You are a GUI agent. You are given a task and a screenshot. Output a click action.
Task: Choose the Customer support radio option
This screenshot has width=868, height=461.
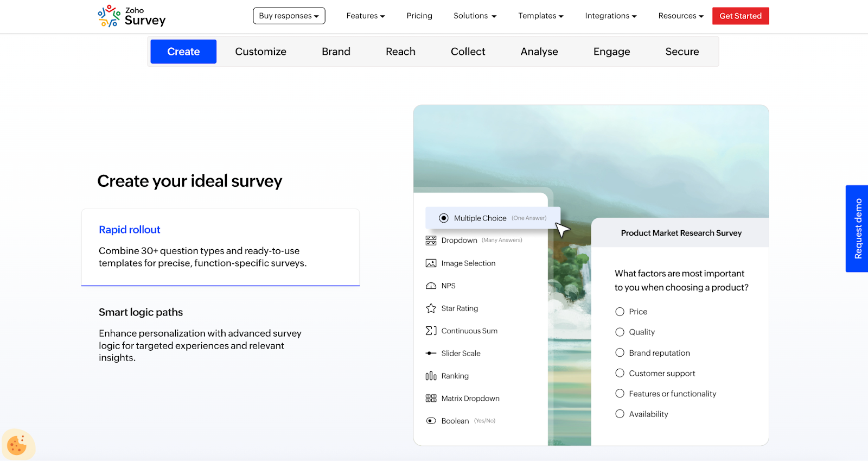pyautogui.click(x=620, y=373)
